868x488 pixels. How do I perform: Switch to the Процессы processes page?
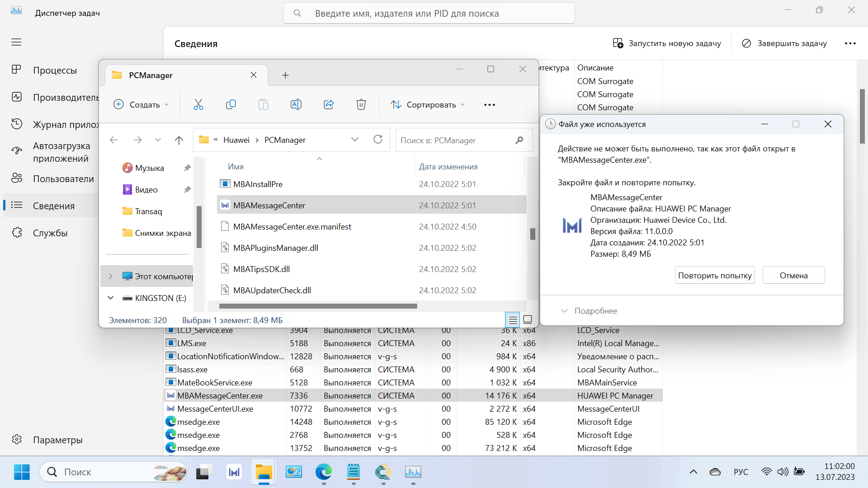click(x=55, y=70)
